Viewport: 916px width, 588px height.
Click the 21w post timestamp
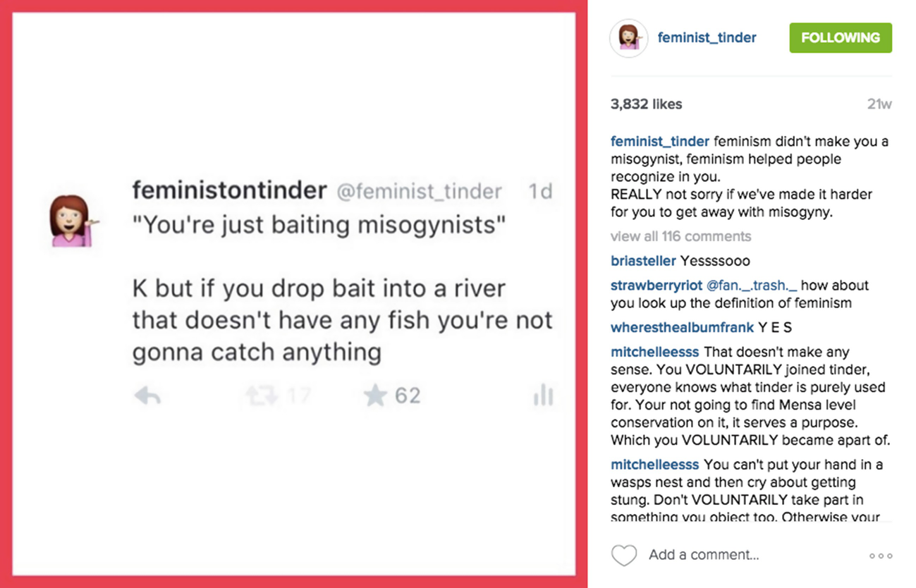pos(879,104)
